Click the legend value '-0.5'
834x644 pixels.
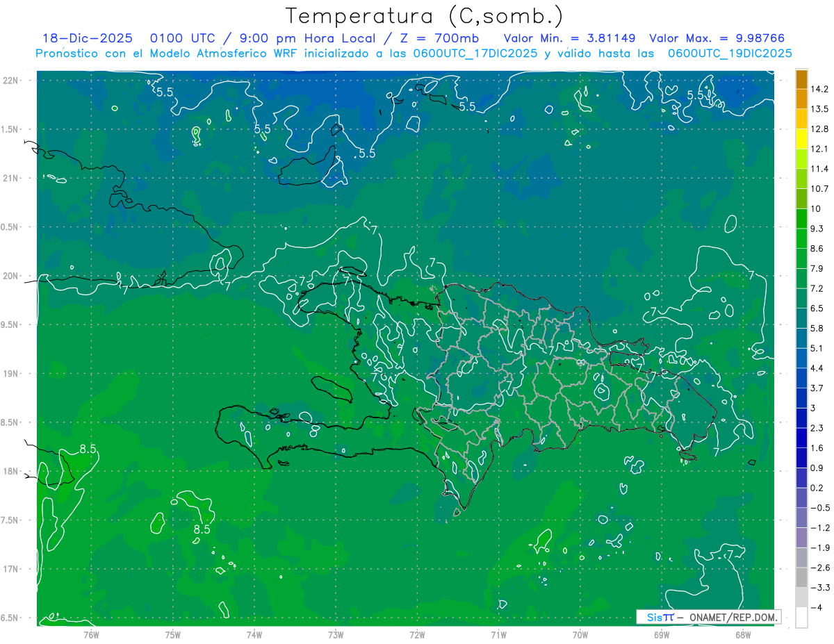coord(819,508)
